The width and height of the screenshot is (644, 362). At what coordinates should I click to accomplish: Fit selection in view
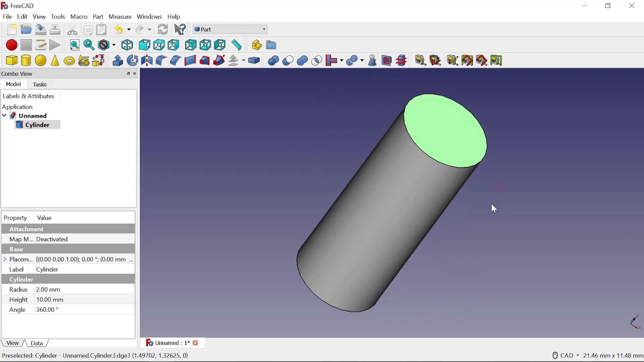[x=89, y=45]
